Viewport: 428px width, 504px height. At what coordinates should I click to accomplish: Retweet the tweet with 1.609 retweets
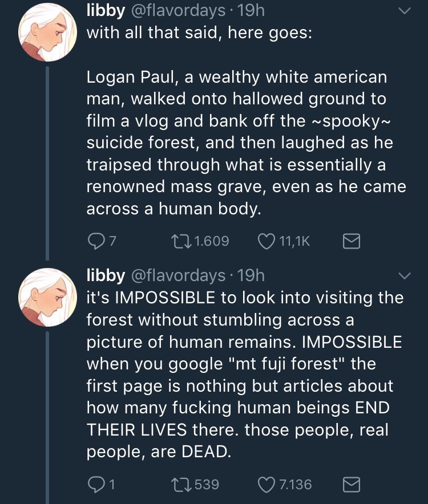pos(175,241)
